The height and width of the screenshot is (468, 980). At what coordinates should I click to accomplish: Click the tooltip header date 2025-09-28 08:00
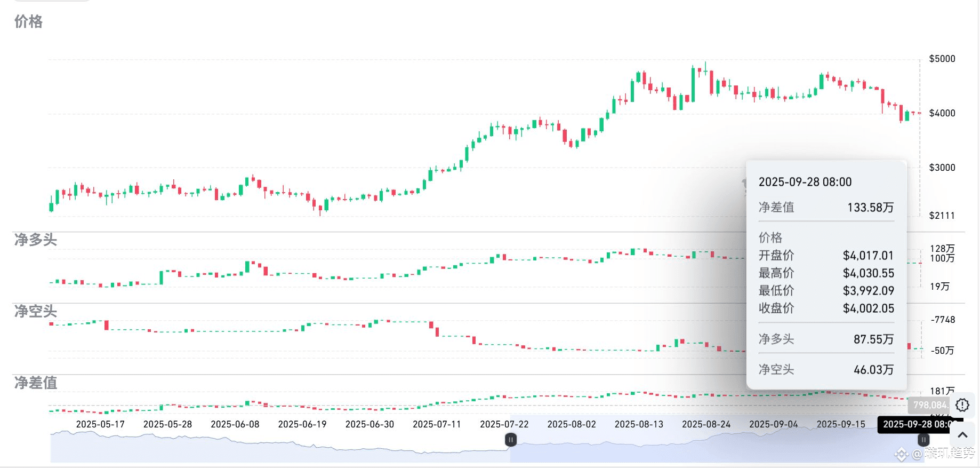(805, 182)
